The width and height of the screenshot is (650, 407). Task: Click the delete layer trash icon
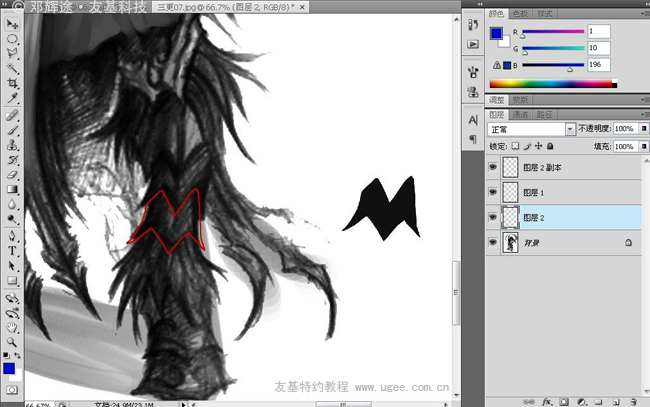click(632, 400)
